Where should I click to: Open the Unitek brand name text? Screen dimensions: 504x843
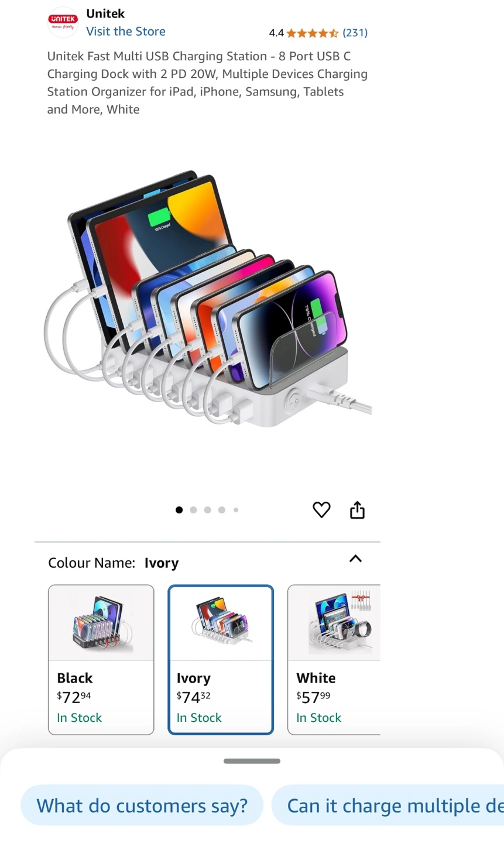point(105,13)
